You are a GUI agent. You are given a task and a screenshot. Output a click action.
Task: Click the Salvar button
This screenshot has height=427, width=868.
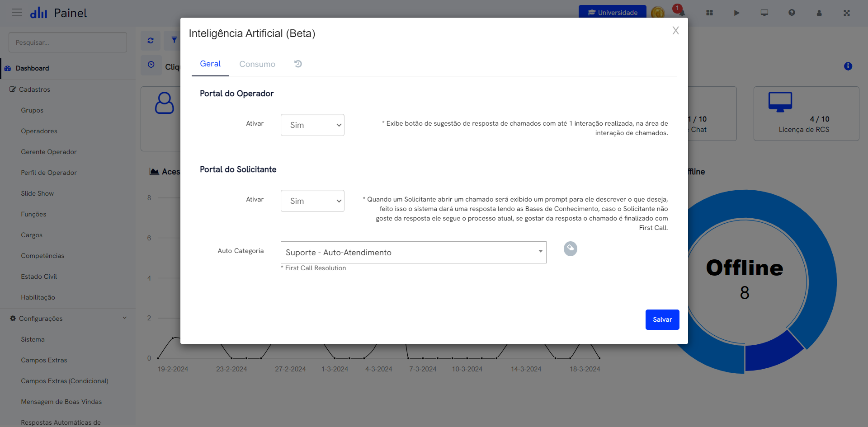662,319
